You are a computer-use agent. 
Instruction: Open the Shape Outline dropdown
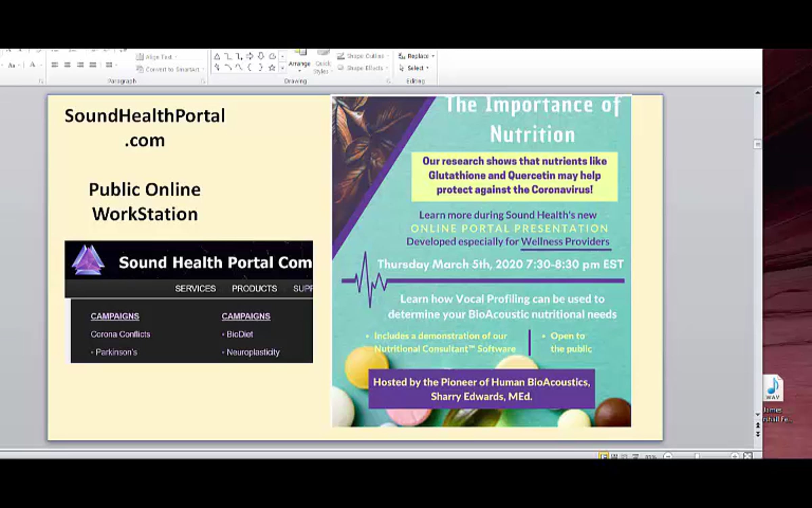click(363, 56)
